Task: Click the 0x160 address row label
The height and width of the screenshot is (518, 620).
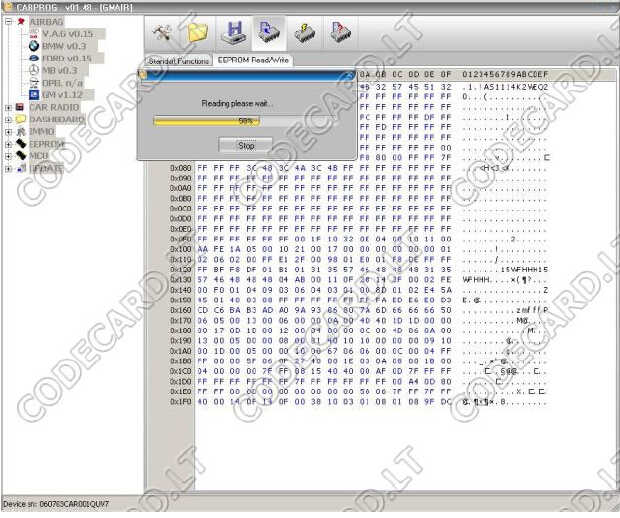Action: click(x=181, y=310)
